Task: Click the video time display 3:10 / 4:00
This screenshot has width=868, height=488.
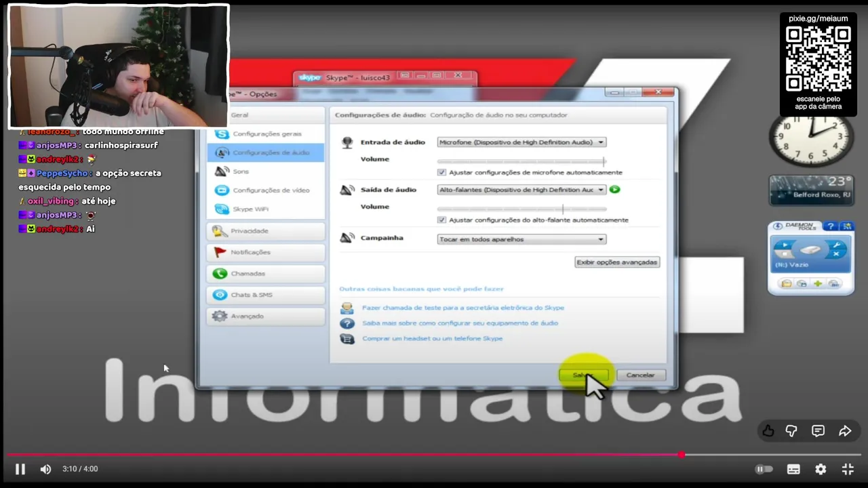Action: point(80,469)
